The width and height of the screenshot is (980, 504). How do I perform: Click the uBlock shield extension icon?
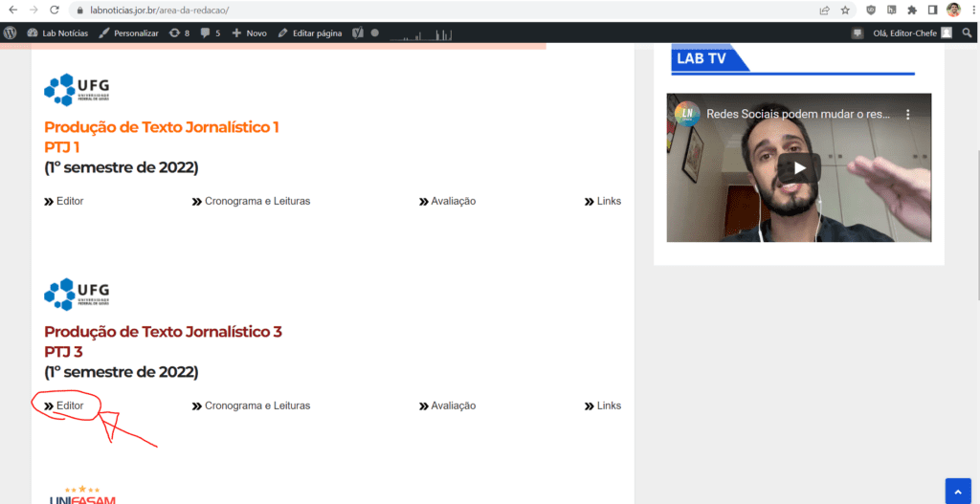coord(871,11)
